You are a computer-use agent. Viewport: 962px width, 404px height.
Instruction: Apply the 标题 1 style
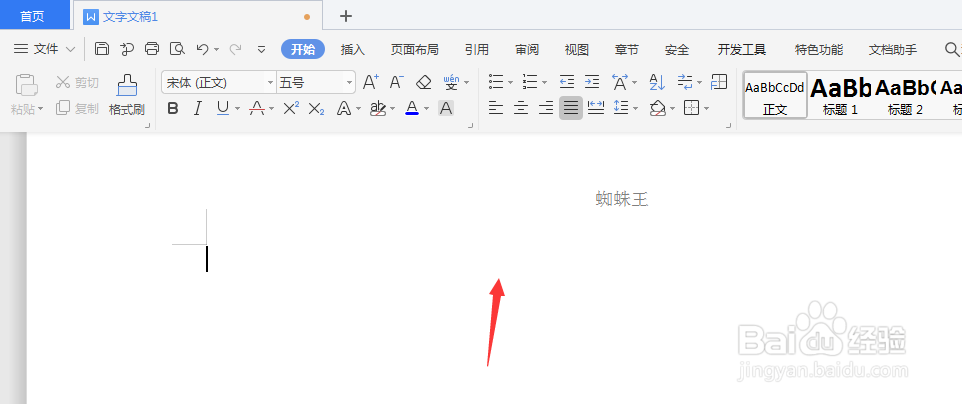pos(841,95)
